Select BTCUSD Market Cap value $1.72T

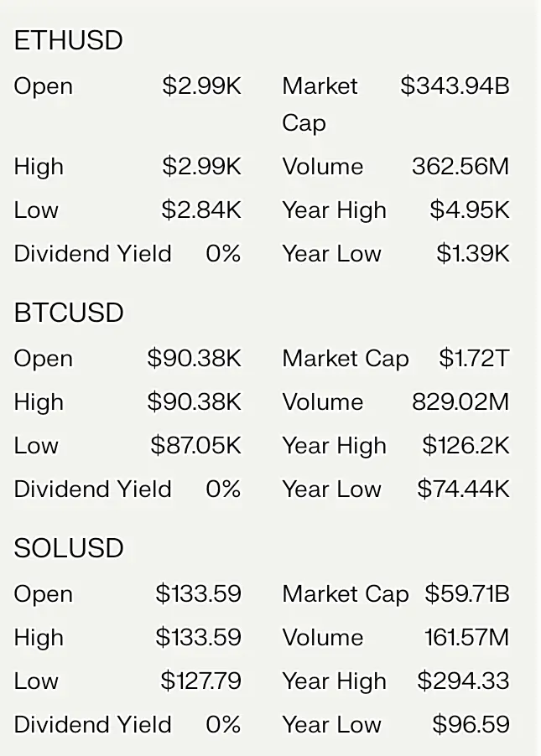coord(473,358)
